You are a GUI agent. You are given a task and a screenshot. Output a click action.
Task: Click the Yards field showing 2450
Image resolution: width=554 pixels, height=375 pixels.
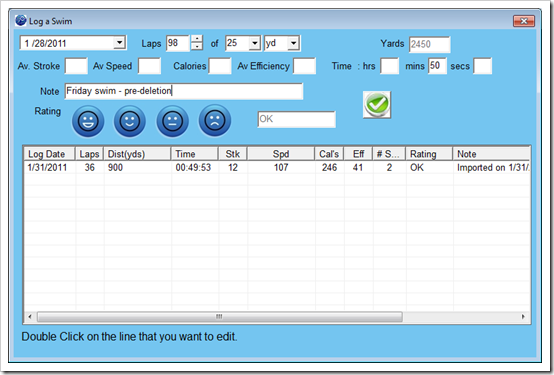pos(429,44)
